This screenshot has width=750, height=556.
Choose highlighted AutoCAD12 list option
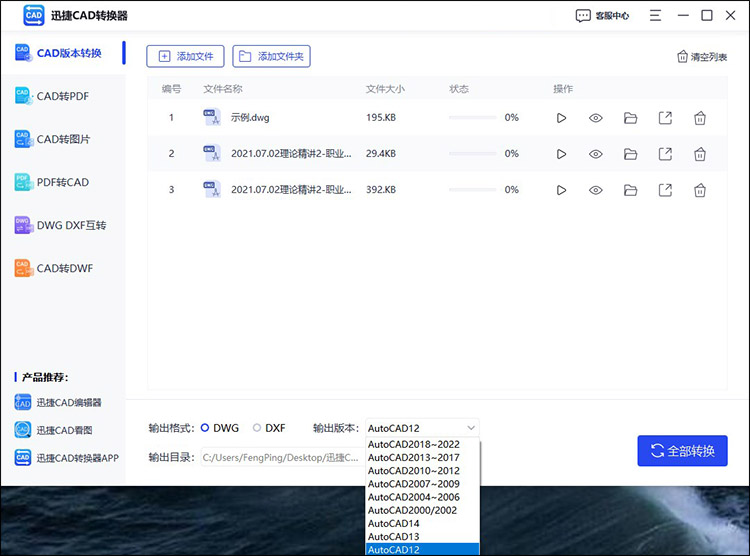(x=422, y=550)
